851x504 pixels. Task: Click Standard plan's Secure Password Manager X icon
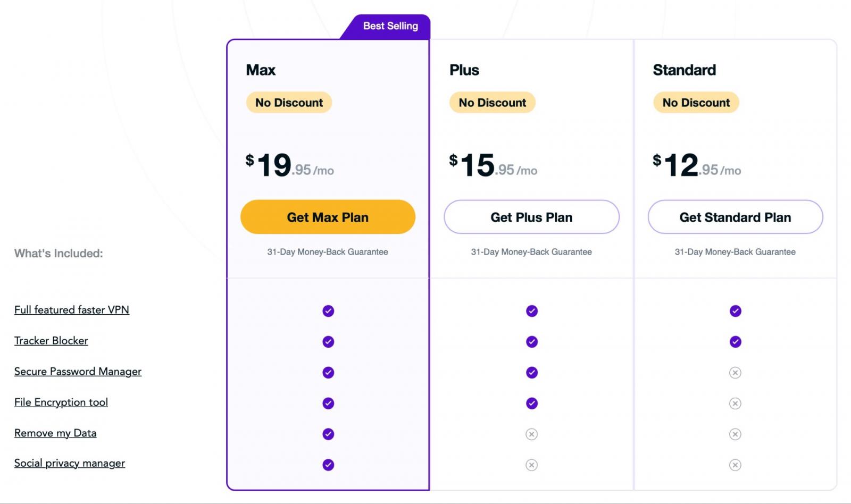735,373
